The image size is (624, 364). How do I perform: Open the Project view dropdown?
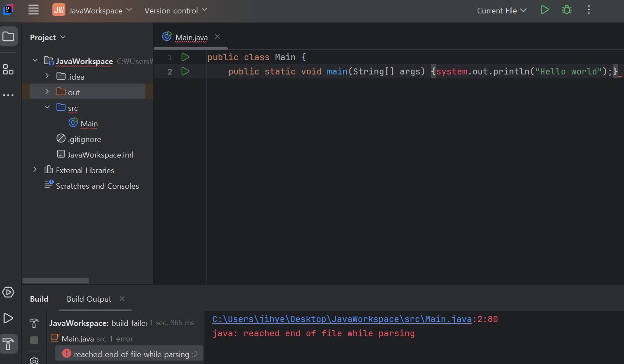point(48,37)
